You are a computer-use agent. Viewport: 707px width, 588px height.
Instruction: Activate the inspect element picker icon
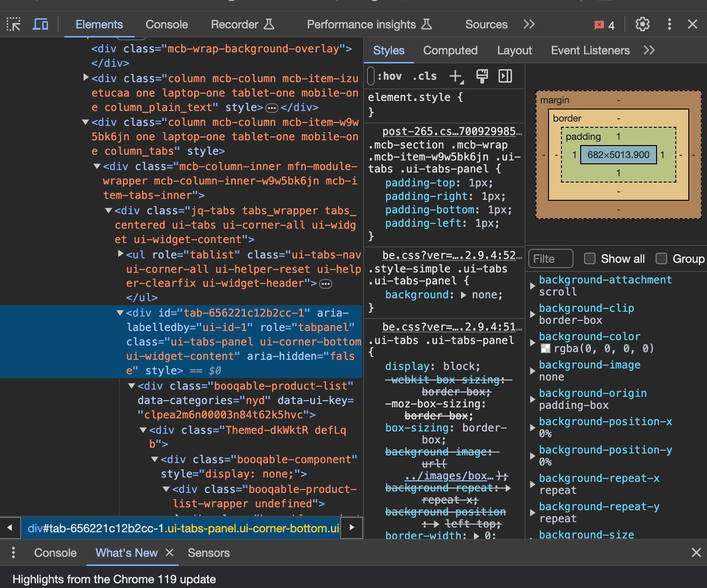(13, 24)
